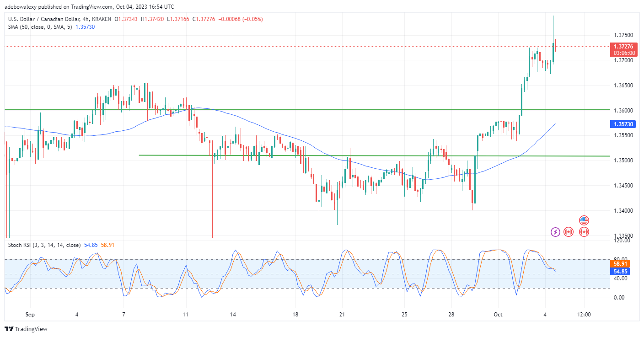Click the orange Stoch RSI axis label 58.91
644x337 pixels.
620,264
